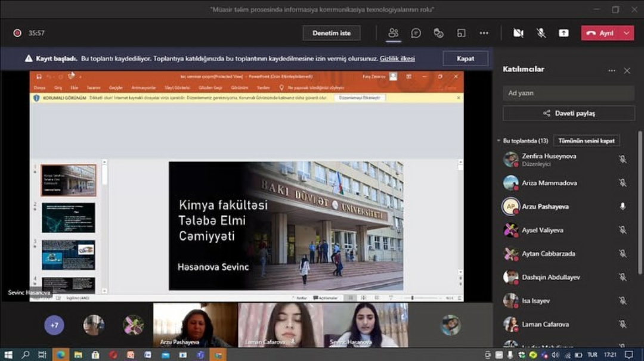Collapse the Bu toplantıda (13) list
644x361 pixels.
(499, 141)
